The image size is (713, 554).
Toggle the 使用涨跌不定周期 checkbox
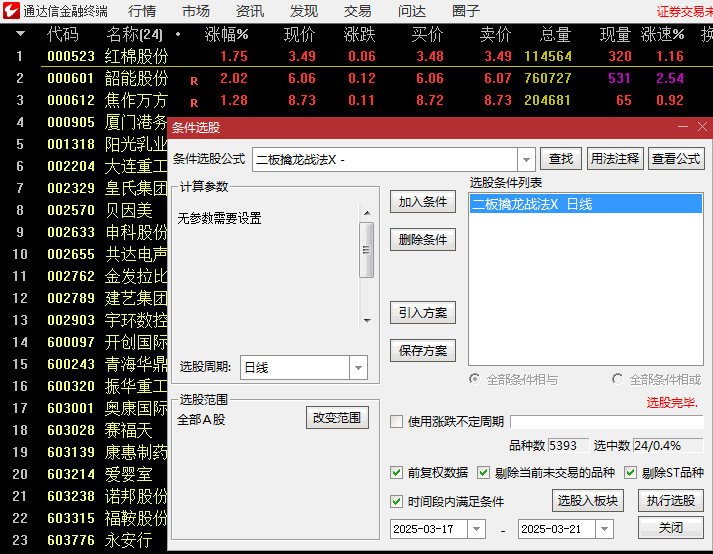pyautogui.click(x=397, y=421)
